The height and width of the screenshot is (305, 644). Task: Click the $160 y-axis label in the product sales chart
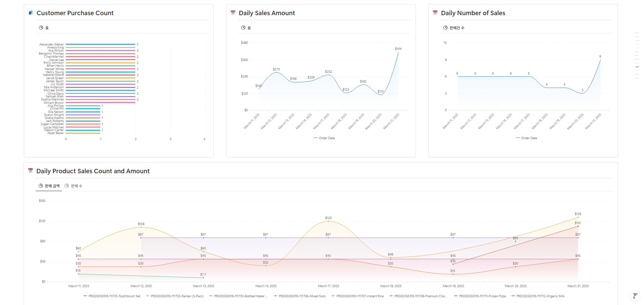tap(42, 201)
